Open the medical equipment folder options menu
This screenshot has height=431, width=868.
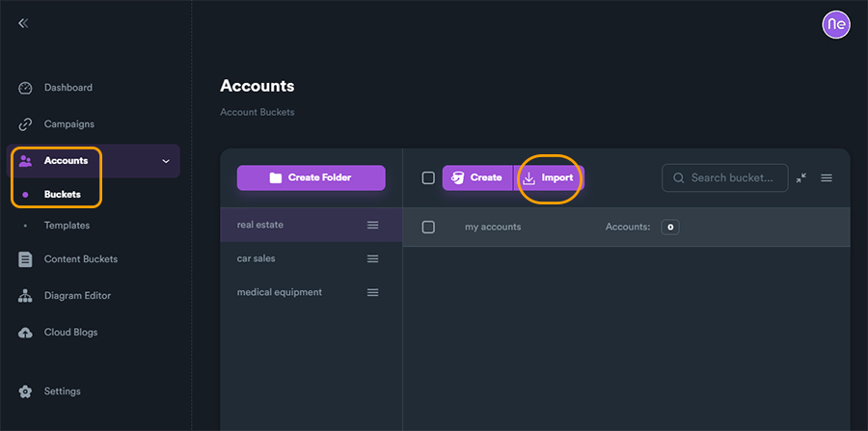point(372,293)
